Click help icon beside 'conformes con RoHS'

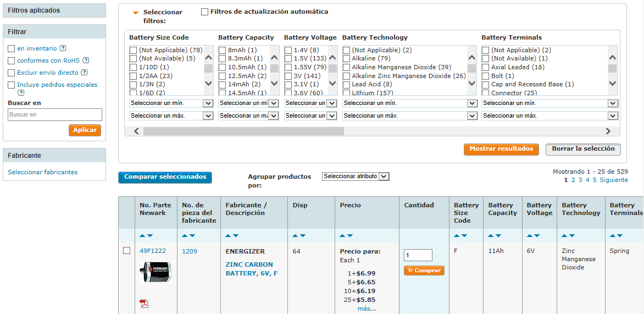tap(86, 60)
